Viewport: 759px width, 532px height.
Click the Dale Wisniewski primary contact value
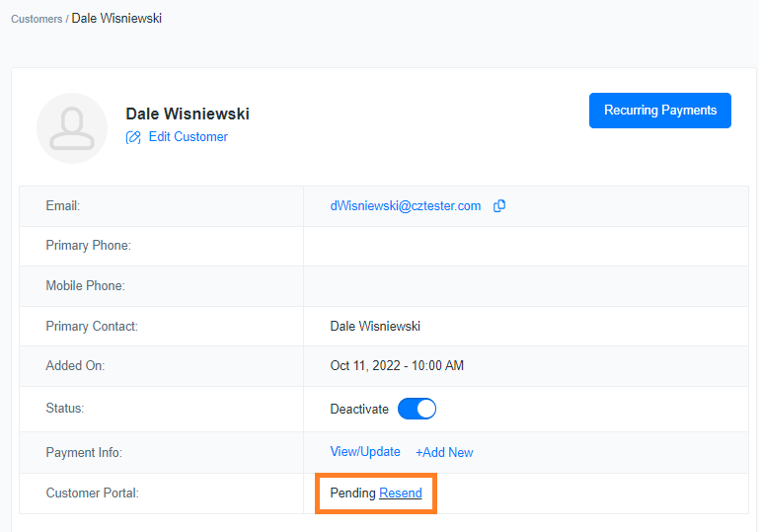click(x=375, y=327)
